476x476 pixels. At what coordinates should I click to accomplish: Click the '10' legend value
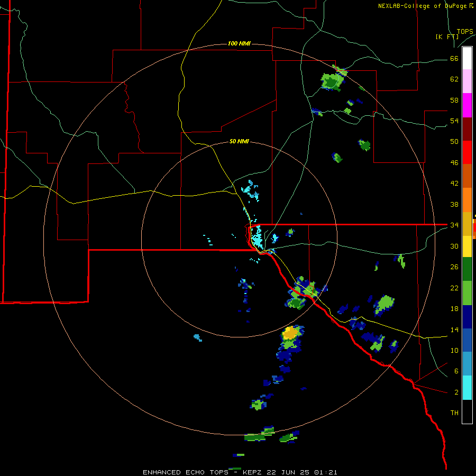[x=454, y=350]
